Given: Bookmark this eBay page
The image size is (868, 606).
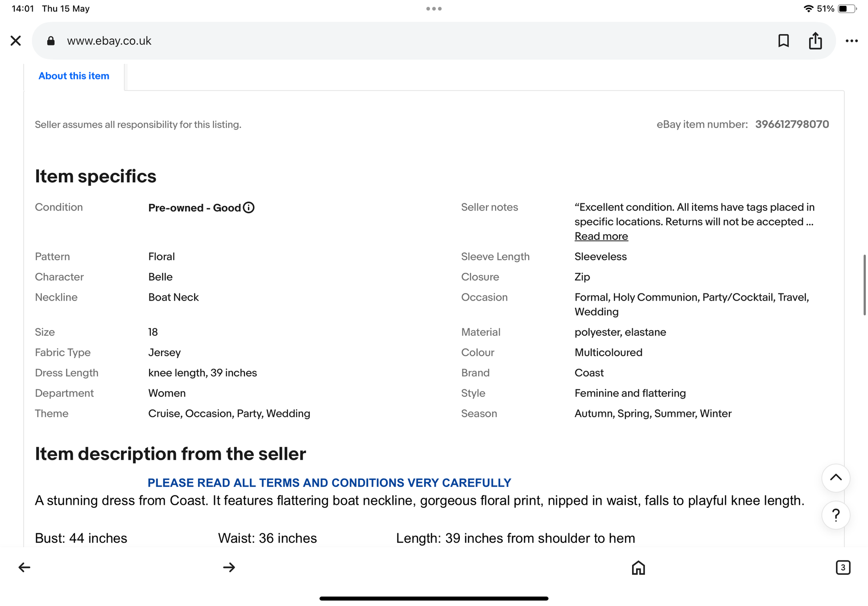Looking at the screenshot, I should point(783,41).
